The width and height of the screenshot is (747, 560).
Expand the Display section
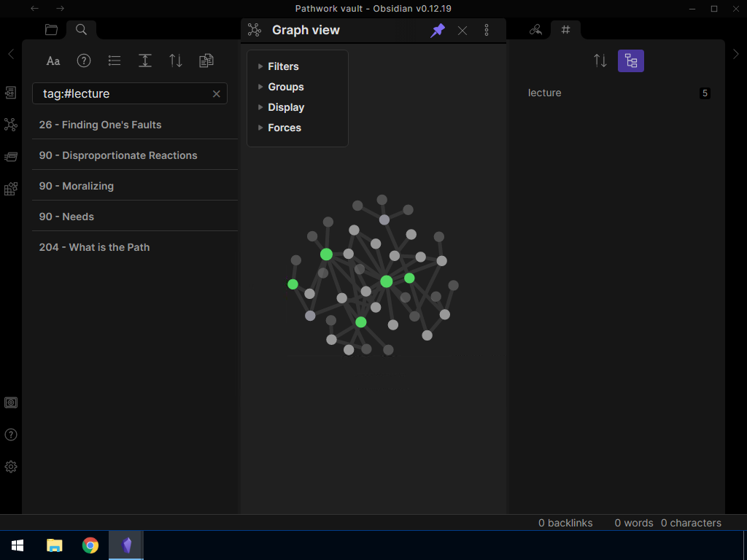(x=286, y=108)
